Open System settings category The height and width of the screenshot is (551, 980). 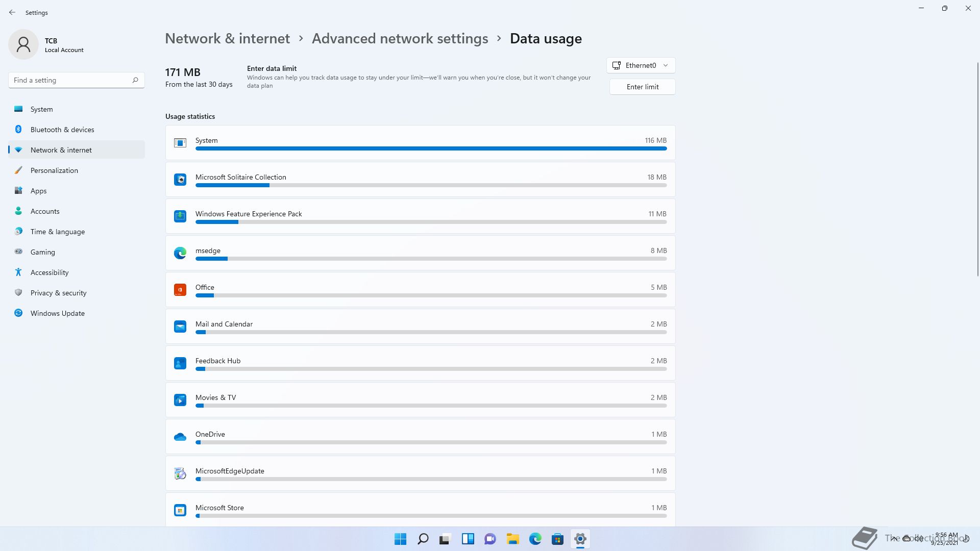tap(77, 109)
